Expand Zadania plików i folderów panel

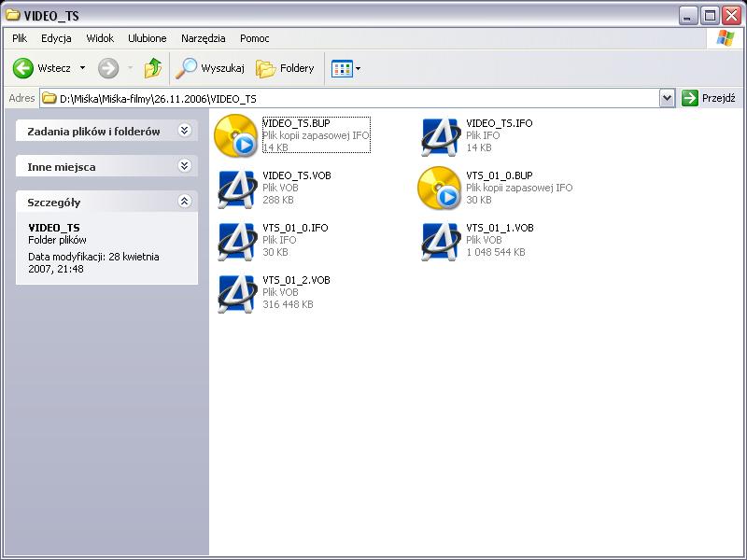pos(184,130)
